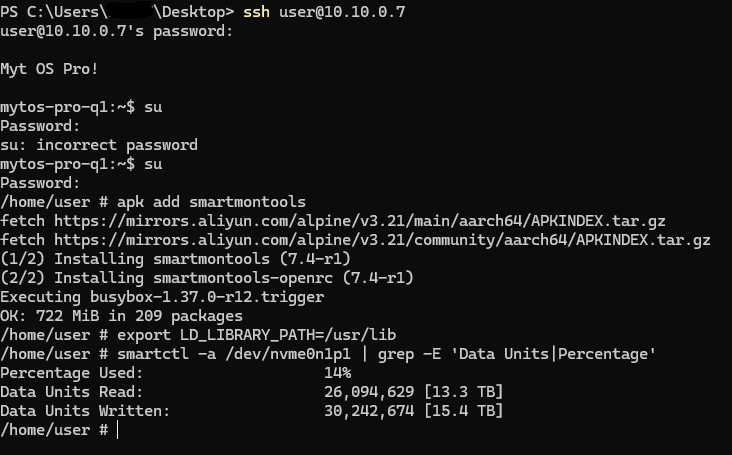
Task: Click the 'su: incorrect password' error line
Action: [x=99, y=144]
